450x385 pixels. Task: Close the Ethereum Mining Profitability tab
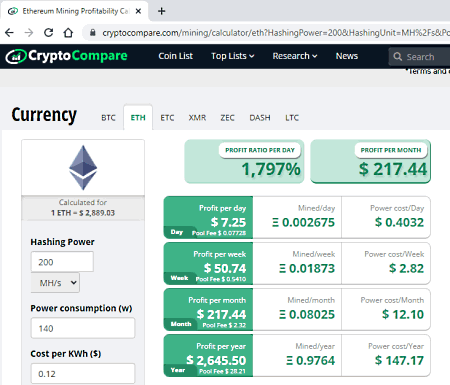(x=138, y=11)
